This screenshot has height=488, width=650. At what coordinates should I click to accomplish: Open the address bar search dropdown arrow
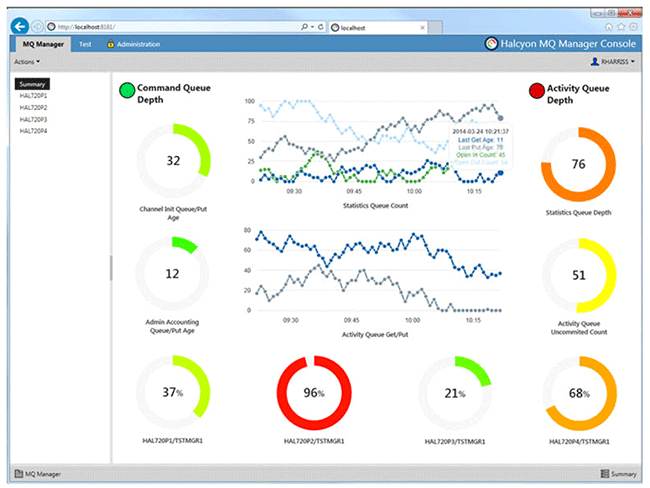(312, 27)
